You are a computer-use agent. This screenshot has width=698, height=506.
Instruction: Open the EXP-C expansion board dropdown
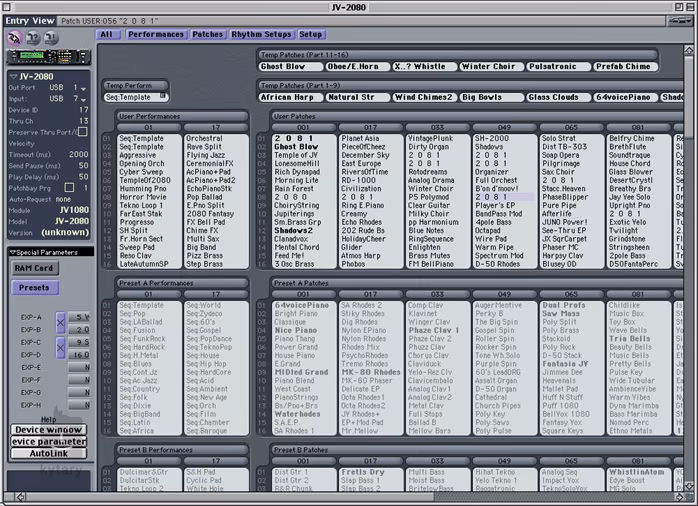click(79, 342)
